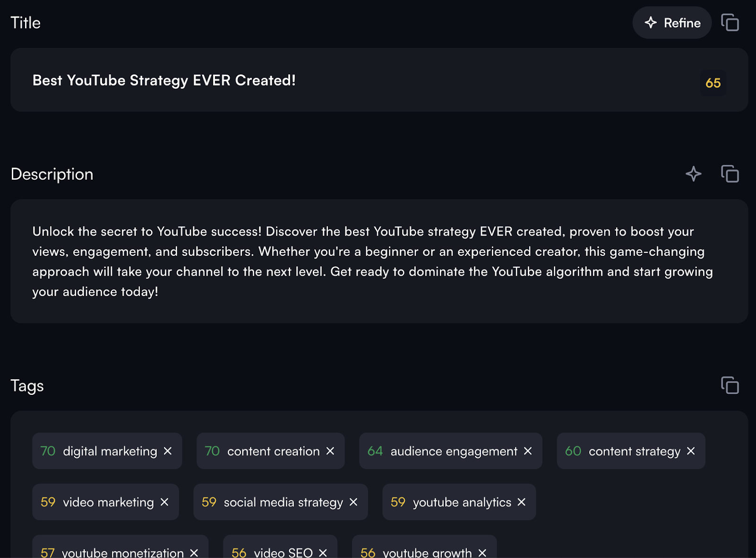756x558 pixels.
Task: Select the social media strategy tag label
Action: 283,502
